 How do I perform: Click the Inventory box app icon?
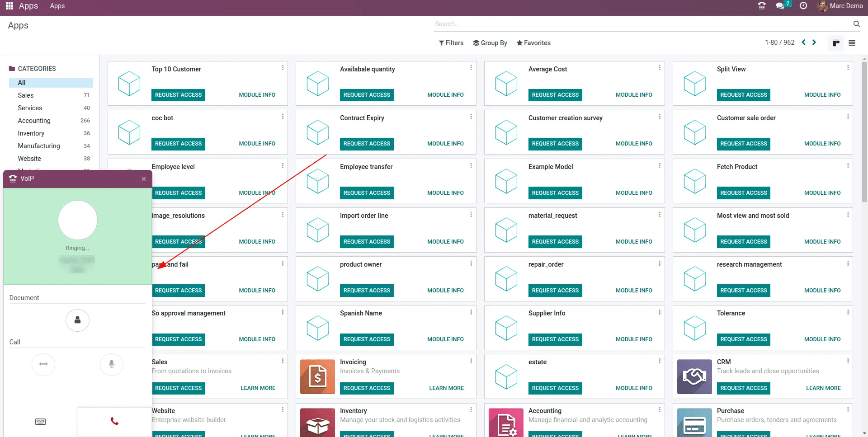point(317,423)
